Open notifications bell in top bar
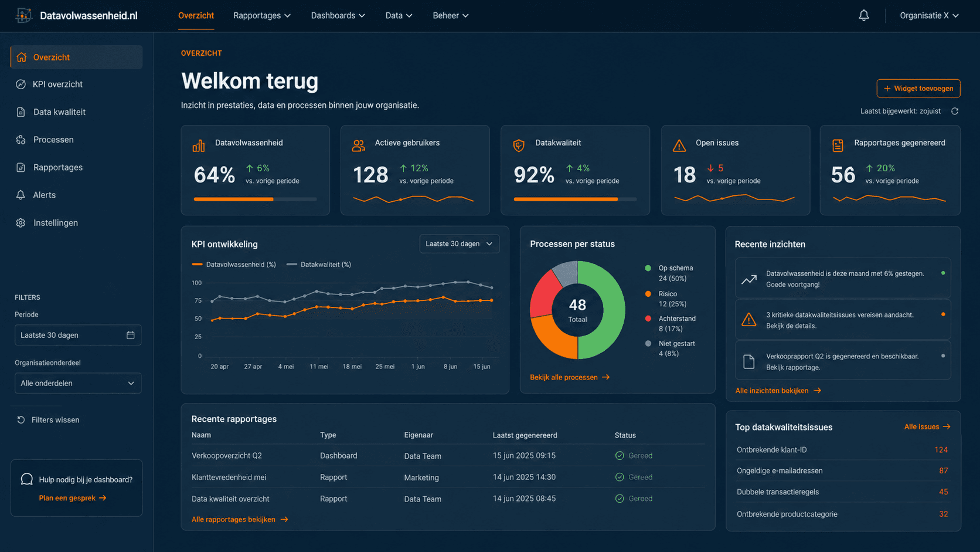The width and height of the screenshot is (980, 552). coord(863,15)
